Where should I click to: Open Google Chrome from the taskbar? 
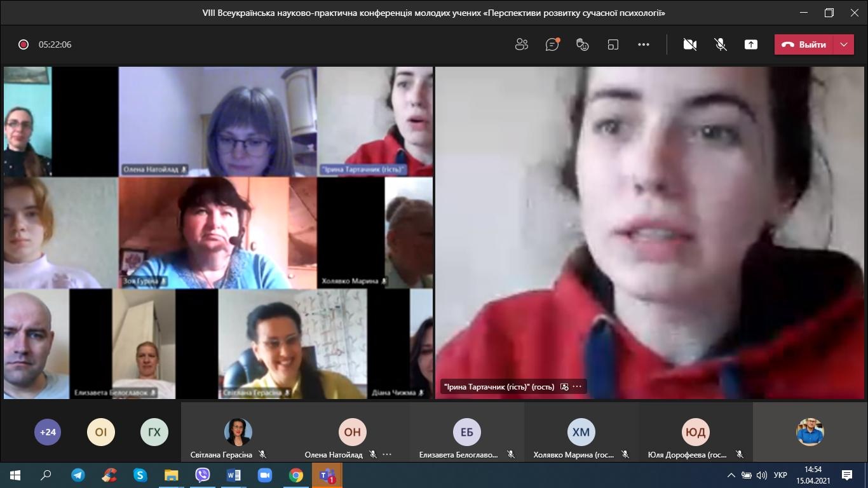point(296,475)
